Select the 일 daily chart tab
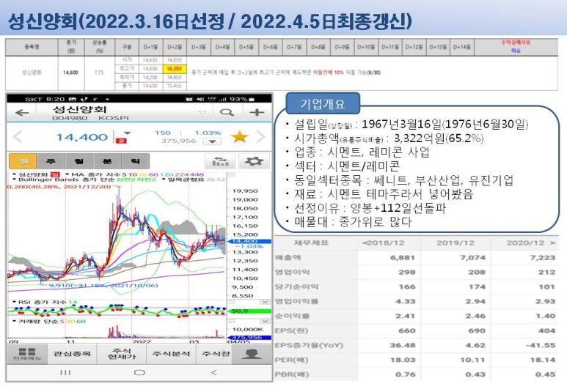This screenshot has width=567, height=392. pos(23,161)
